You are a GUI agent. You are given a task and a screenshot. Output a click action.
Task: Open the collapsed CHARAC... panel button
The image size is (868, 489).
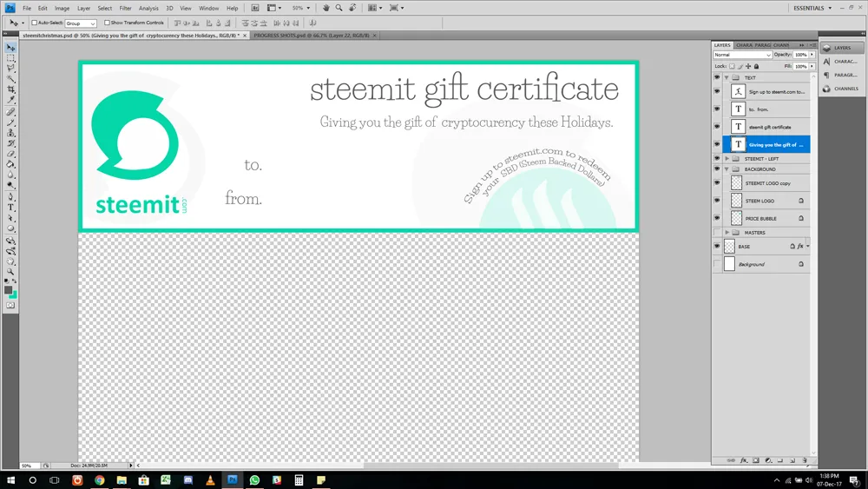coord(841,62)
